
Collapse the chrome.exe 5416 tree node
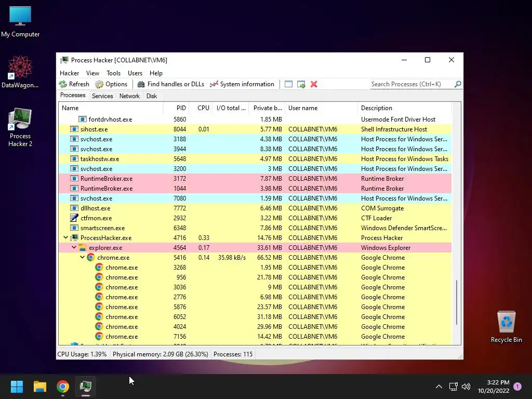pos(83,257)
